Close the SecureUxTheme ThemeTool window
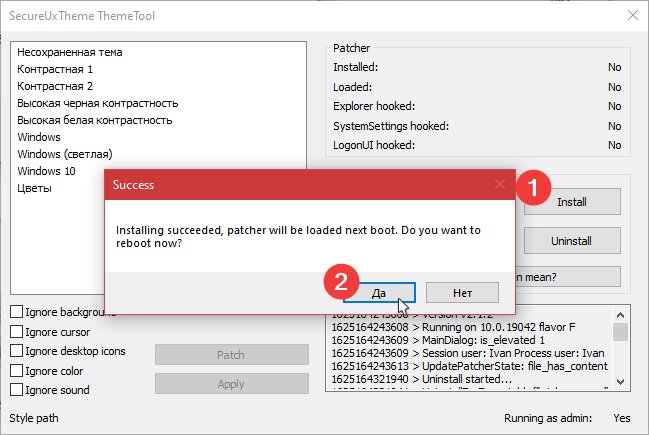The height and width of the screenshot is (435, 649). pyautogui.click(x=632, y=15)
